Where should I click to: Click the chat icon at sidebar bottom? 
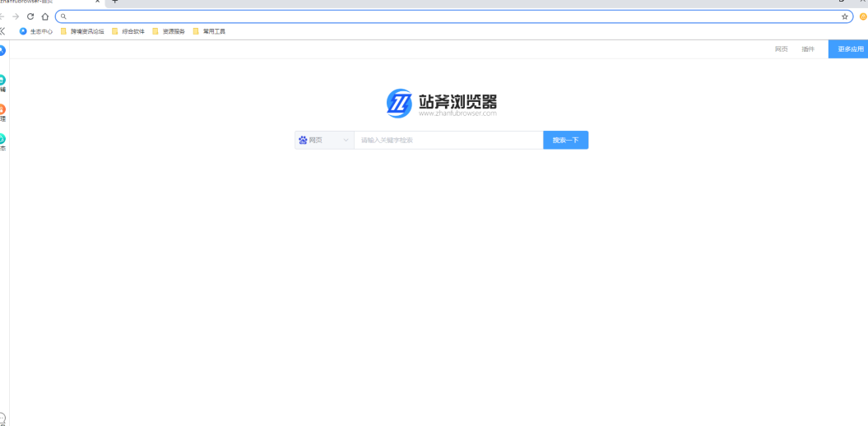click(x=2, y=419)
